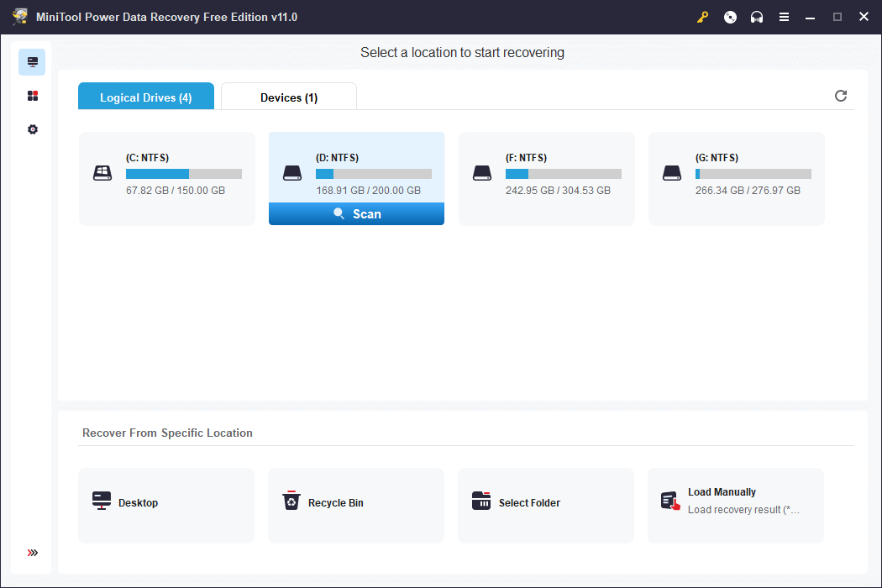Open the modules icon in the sidebar
The width and height of the screenshot is (882, 588).
click(x=32, y=95)
